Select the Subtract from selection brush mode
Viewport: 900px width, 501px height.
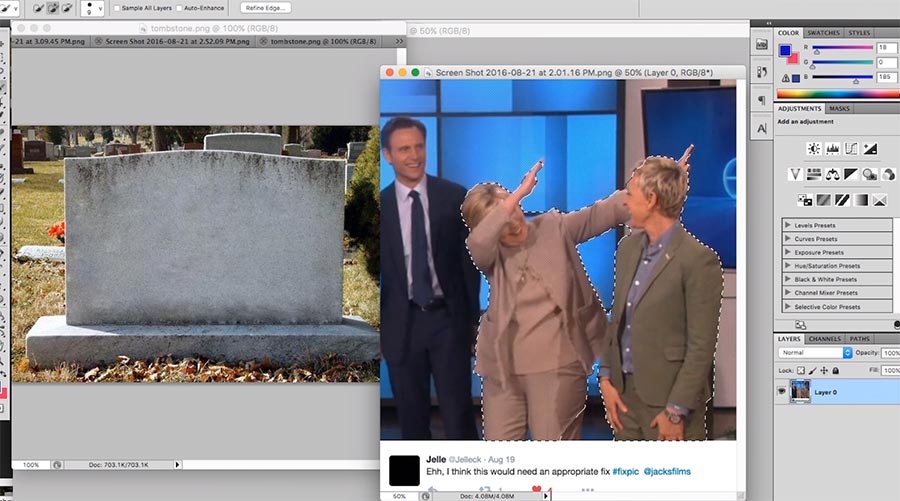click(68, 8)
